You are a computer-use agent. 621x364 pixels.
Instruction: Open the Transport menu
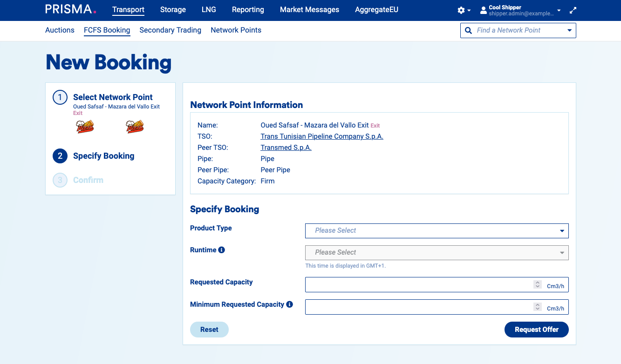[128, 9]
